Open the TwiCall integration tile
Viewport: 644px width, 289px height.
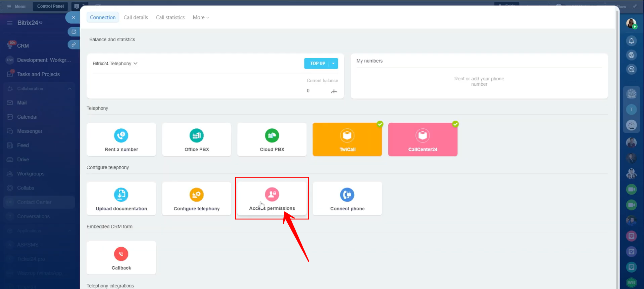(x=347, y=139)
